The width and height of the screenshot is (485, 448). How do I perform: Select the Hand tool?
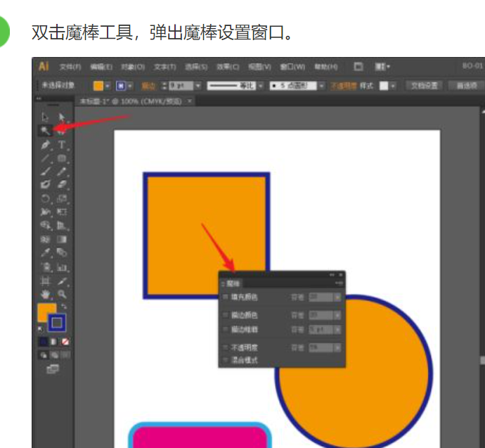[46, 294]
